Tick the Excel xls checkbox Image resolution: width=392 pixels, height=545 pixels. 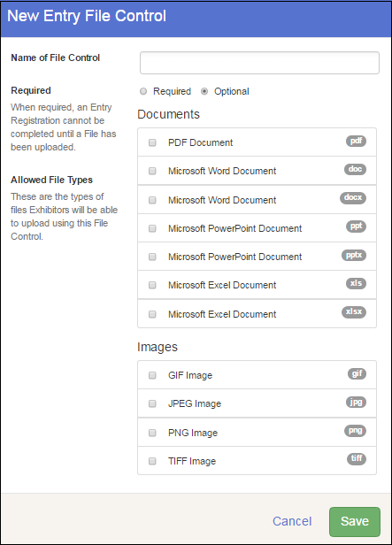152,285
